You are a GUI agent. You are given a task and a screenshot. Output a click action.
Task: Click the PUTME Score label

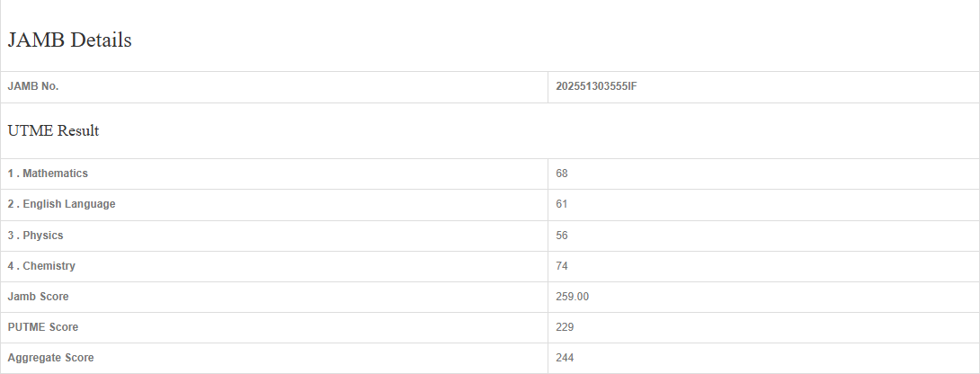[x=42, y=327]
